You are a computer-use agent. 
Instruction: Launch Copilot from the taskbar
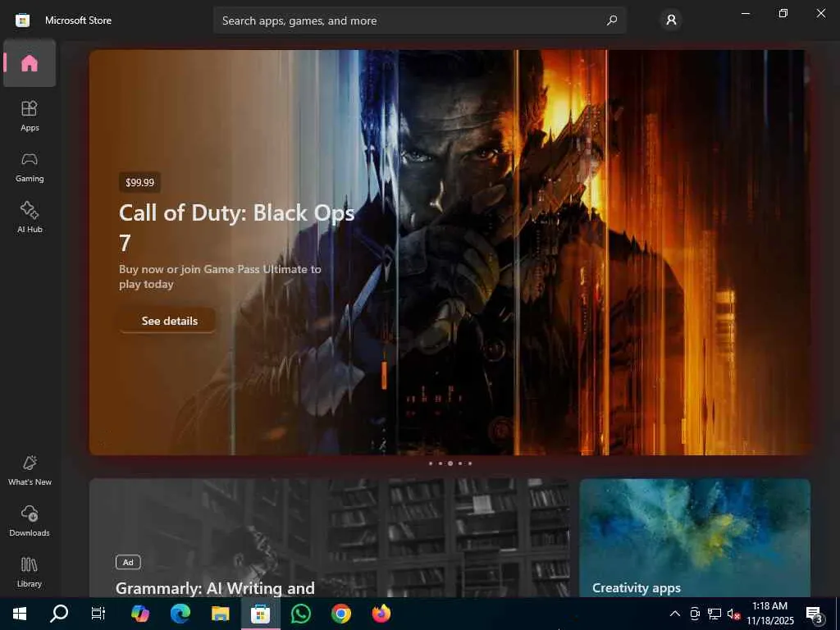coord(139,614)
